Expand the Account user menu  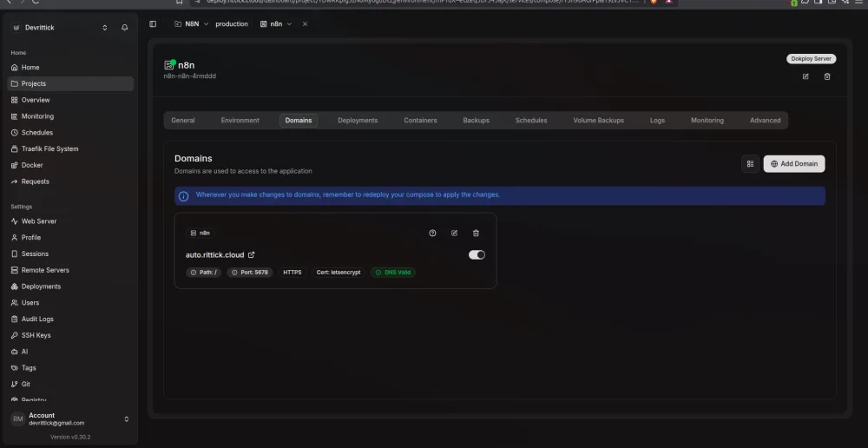70,419
